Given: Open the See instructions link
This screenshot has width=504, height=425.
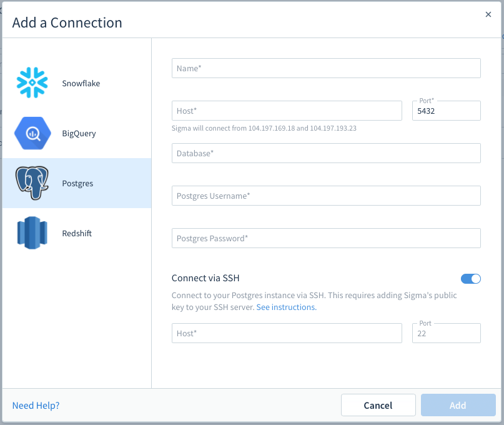Looking at the screenshot, I should click(286, 307).
